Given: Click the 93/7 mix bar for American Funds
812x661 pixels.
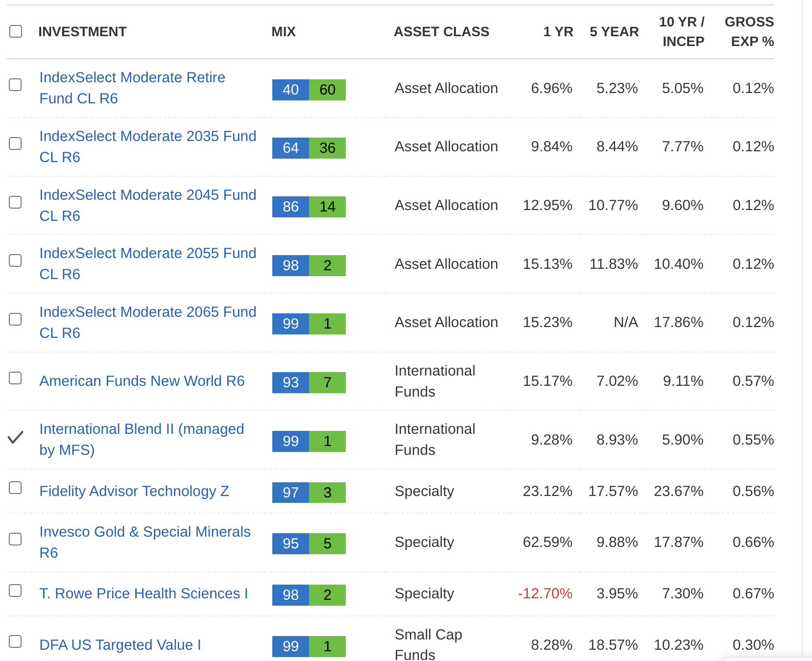Looking at the screenshot, I should coord(309,382).
